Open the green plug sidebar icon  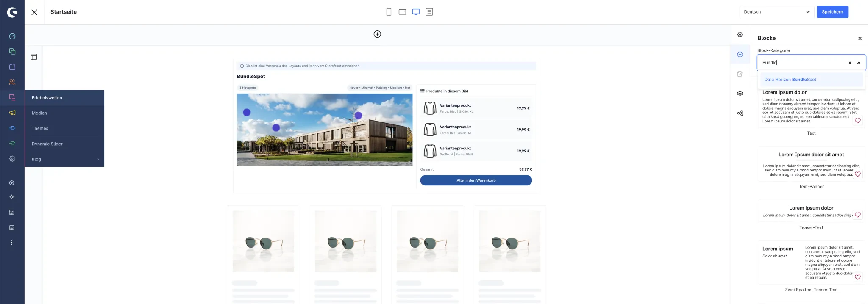tap(12, 143)
